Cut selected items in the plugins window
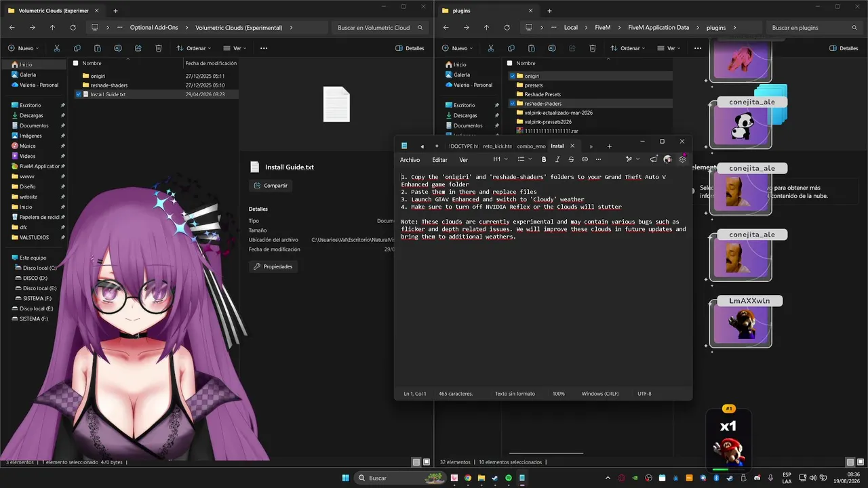The height and width of the screenshot is (488, 868). tap(491, 48)
